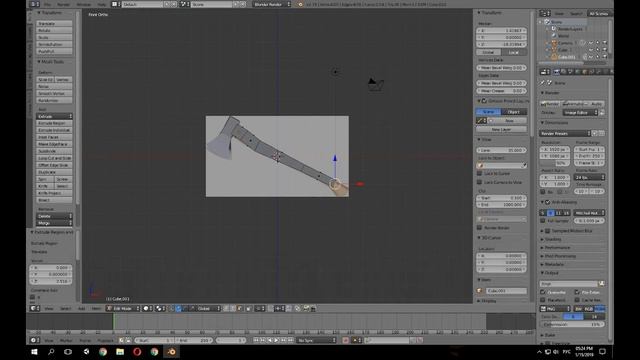
Task: Select the Global button in Transform panel
Action: pyautogui.click(x=489, y=52)
